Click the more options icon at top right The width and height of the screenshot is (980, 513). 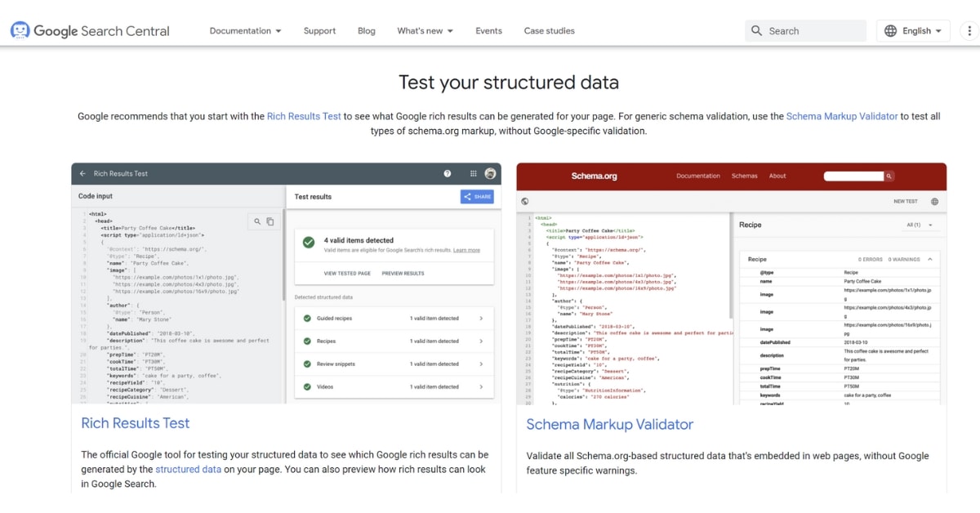(x=969, y=31)
